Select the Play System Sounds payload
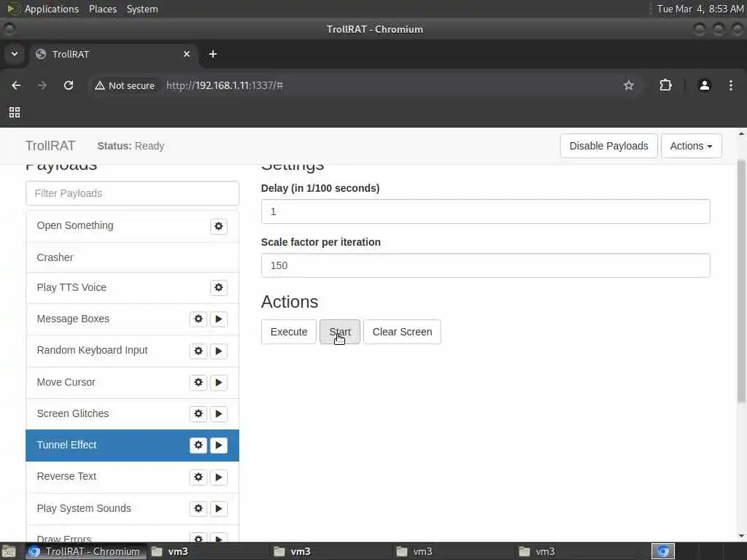747x560 pixels. point(133,508)
